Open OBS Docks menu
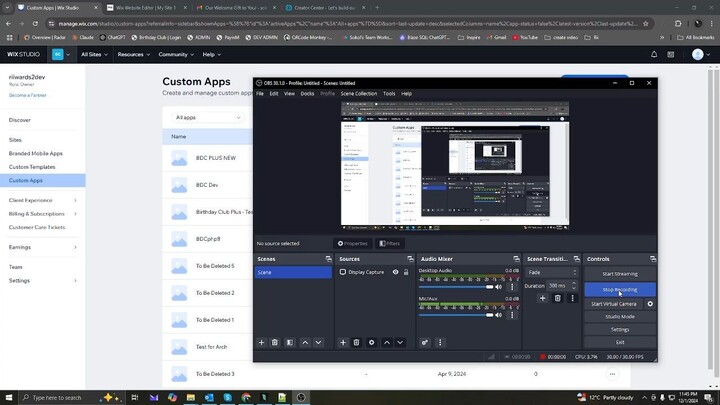This screenshot has width=720, height=405. (307, 94)
